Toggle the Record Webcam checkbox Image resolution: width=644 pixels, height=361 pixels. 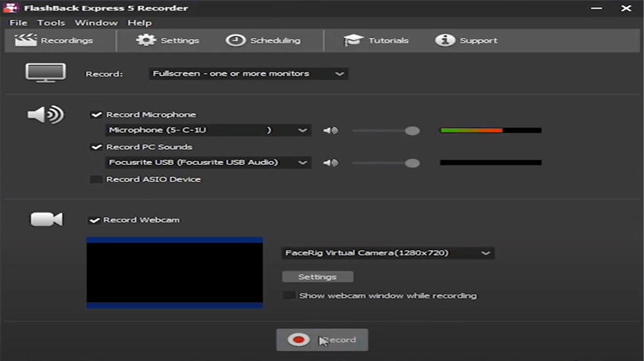pyautogui.click(x=94, y=221)
